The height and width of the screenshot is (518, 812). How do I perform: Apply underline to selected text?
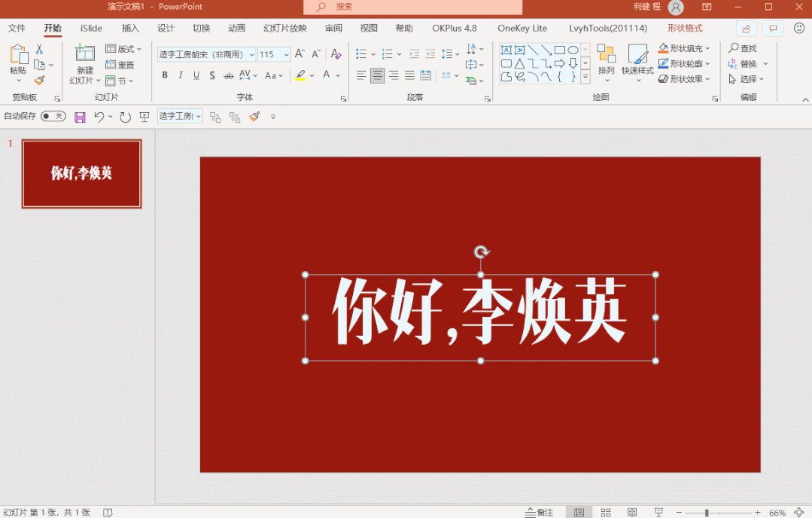coord(196,75)
